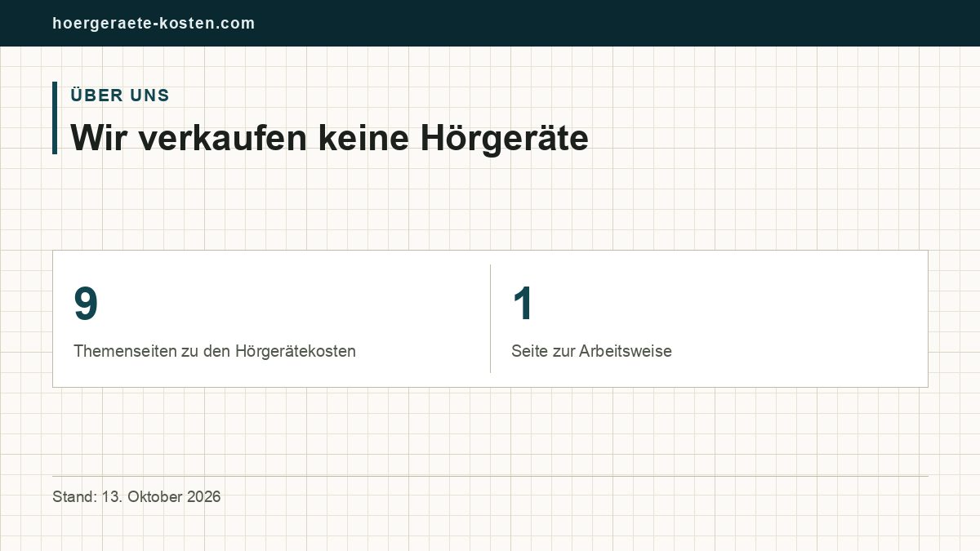Click the heading Wir verkaufen keine Hörgeräte
This screenshot has width=980, height=551.
[329, 137]
